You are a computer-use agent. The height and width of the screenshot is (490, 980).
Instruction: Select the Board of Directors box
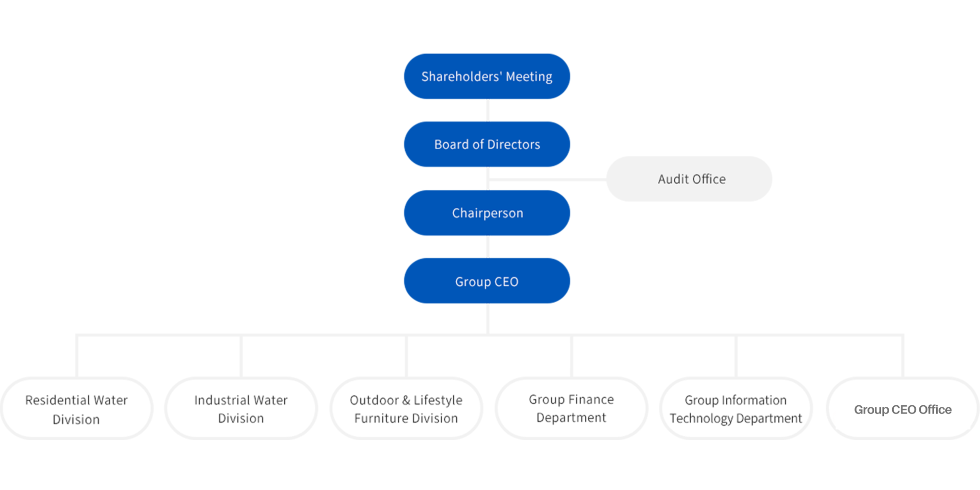click(486, 144)
